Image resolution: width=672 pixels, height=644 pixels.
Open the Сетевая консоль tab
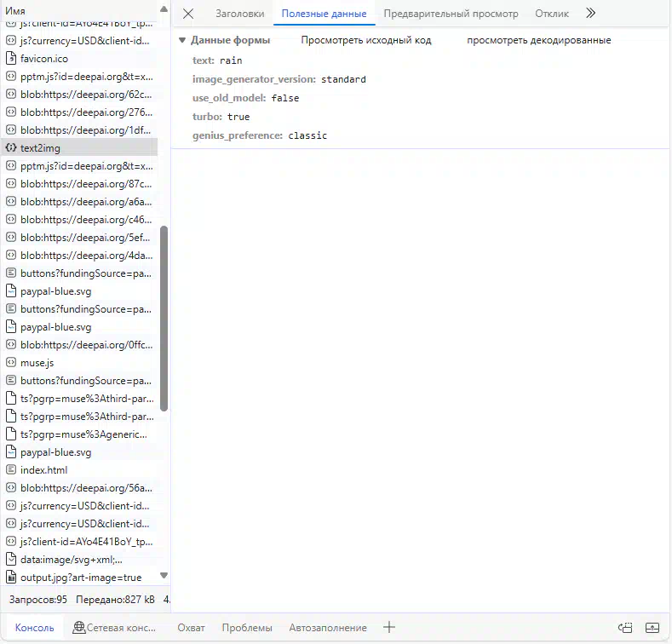pyautogui.click(x=114, y=628)
